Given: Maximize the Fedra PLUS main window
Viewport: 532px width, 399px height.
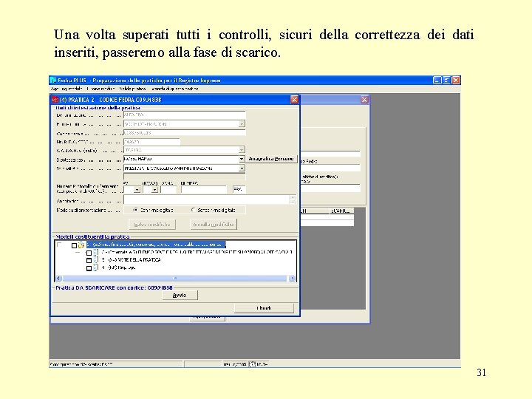Looking at the screenshot, I should pyautogui.click(x=446, y=80).
